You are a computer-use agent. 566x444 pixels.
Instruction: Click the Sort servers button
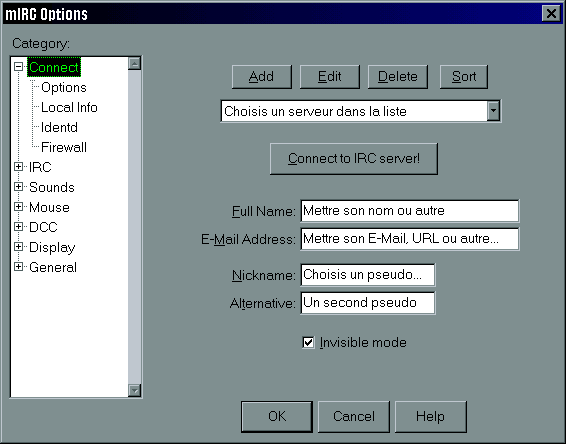(x=464, y=77)
